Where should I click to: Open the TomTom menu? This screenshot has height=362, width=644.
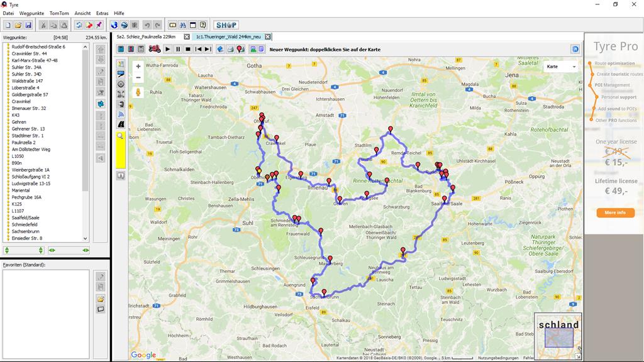[59, 13]
